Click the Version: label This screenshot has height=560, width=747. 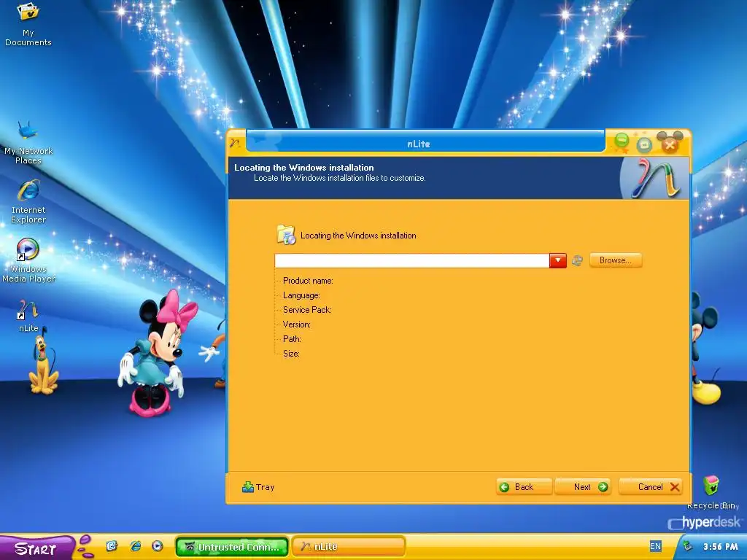[296, 324]
